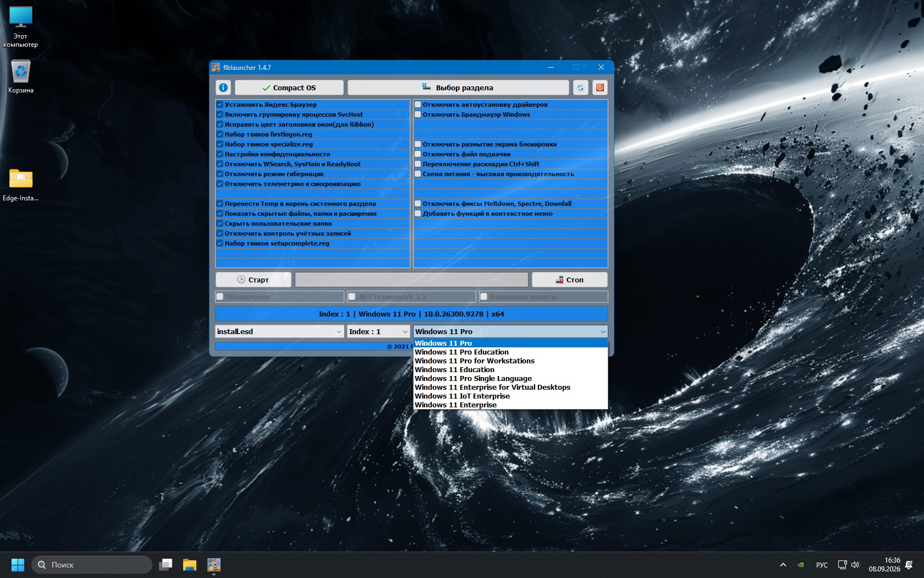
Task: Collapse the Windows 11 Pro edition dropdown
Action: [510, 331]
